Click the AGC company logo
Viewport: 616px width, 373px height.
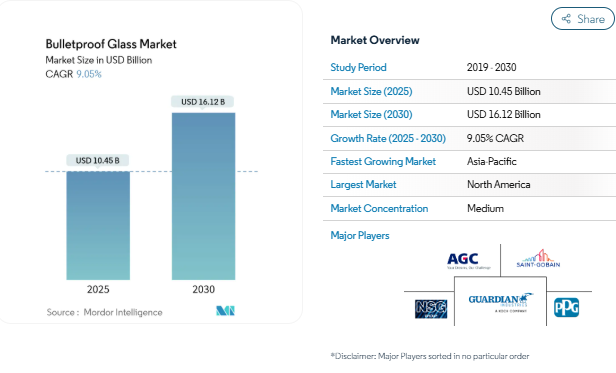468,261
